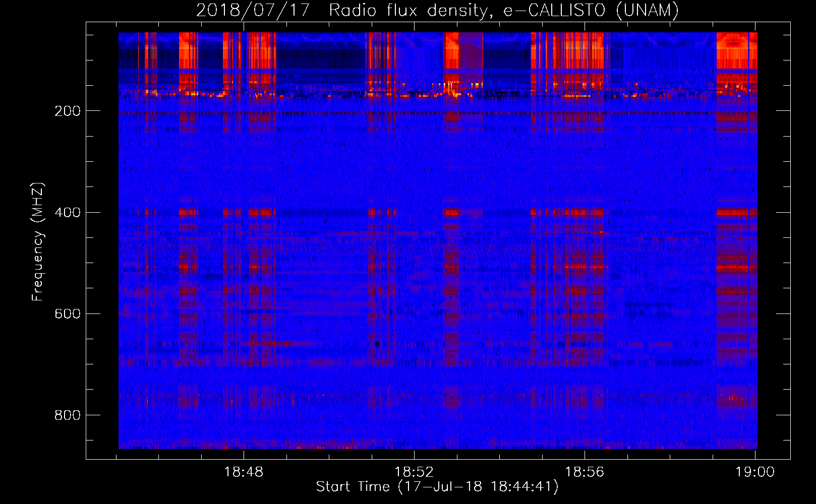Click the 200 frequency tick label

pos(68,111)
